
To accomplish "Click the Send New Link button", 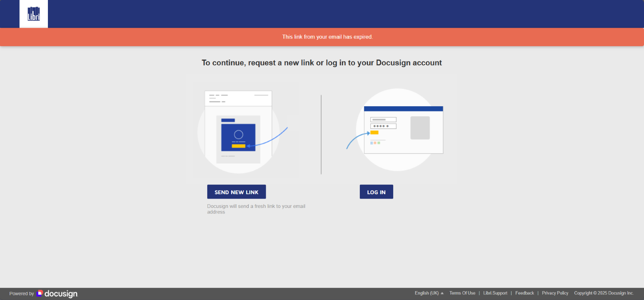I will pos(237,192).
